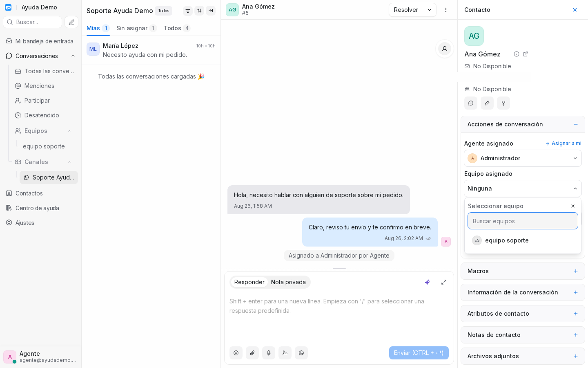The height and width of the screenshot is (368, 588).
Task: Click the compose new conversation pencil icon
Action: 71,22
